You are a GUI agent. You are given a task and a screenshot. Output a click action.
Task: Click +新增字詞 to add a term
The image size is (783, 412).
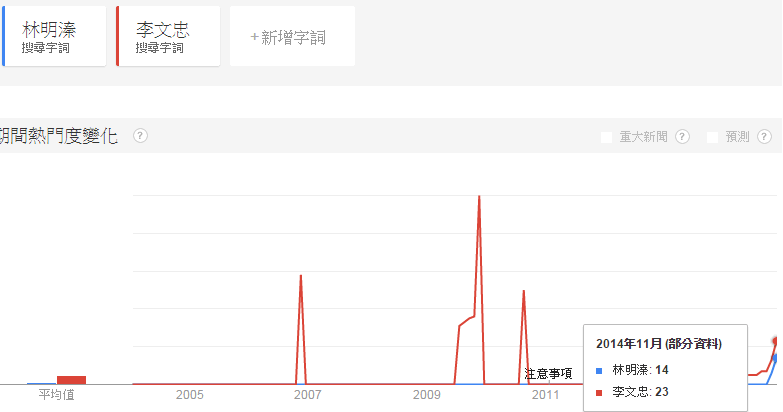click(292, 36)
